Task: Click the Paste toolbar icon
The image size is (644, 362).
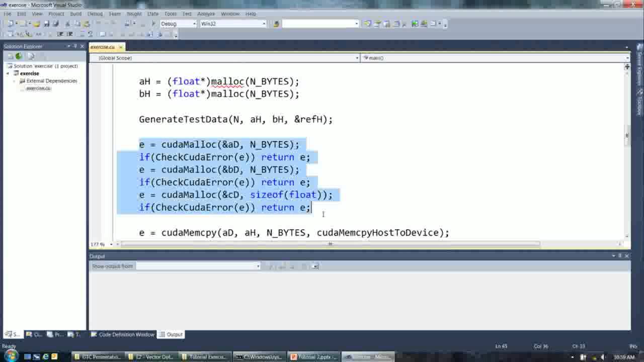Action: click(86, 24)
